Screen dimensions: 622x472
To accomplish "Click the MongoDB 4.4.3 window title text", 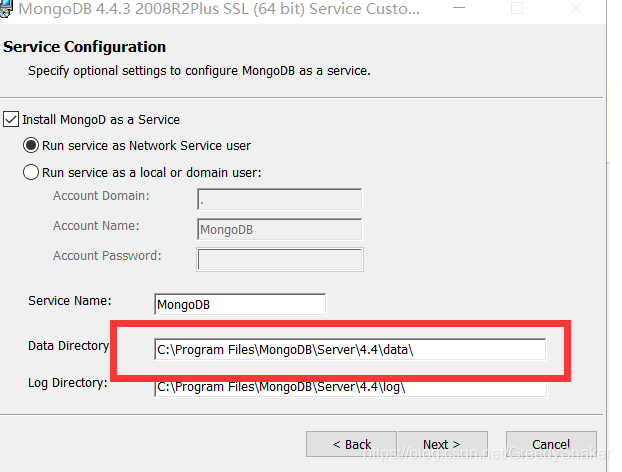I will coord(219,9).
